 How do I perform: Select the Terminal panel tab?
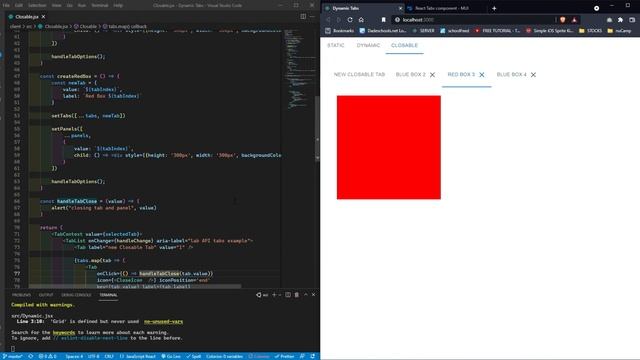[108, 295]
